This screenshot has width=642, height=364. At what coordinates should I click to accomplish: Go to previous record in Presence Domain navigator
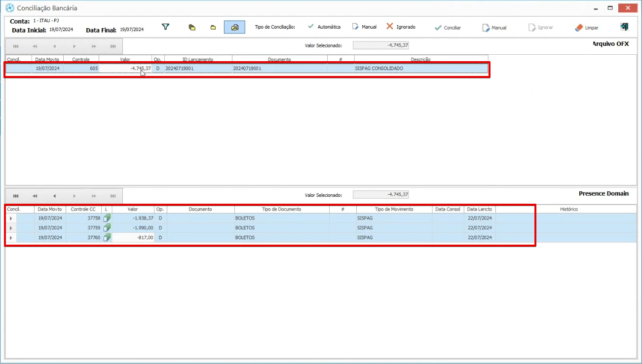(54, 196)
